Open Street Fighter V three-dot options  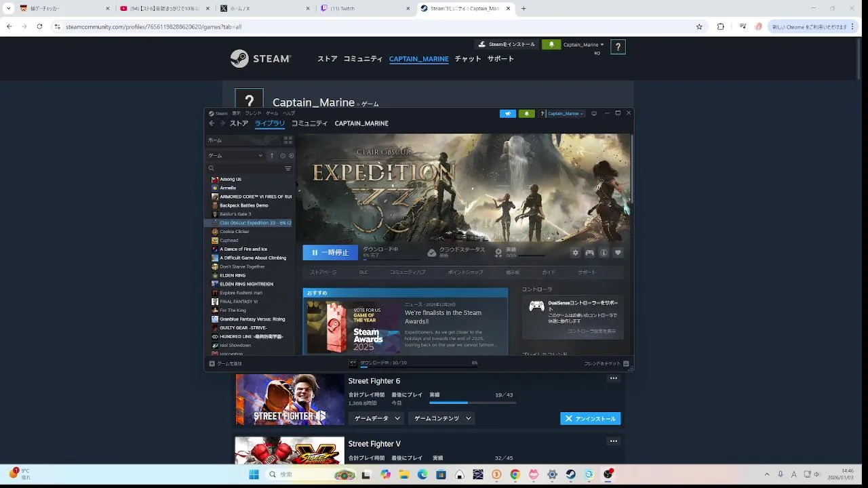coord(614,441)
